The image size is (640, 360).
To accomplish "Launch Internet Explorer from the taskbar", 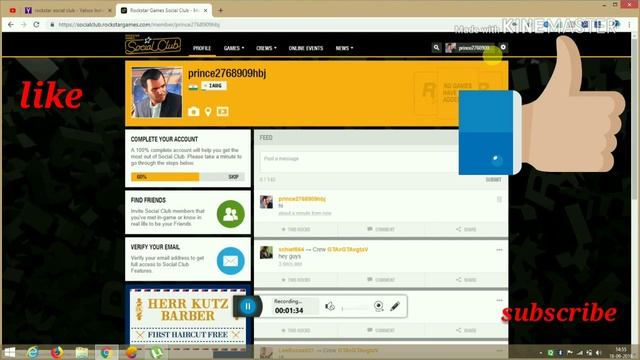I will click(33, 352).
